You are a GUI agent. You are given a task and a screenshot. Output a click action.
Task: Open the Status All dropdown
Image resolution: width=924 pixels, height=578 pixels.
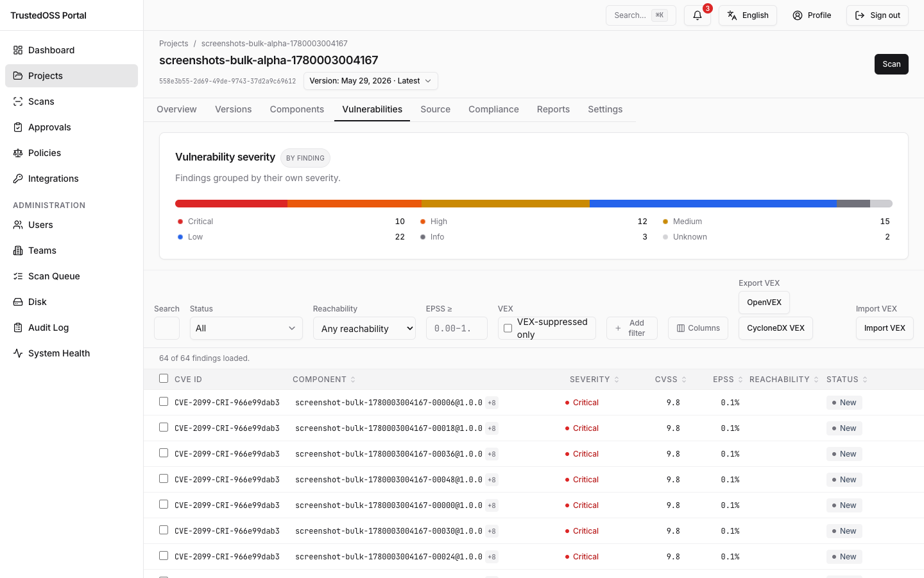click(x=246, y=328)
